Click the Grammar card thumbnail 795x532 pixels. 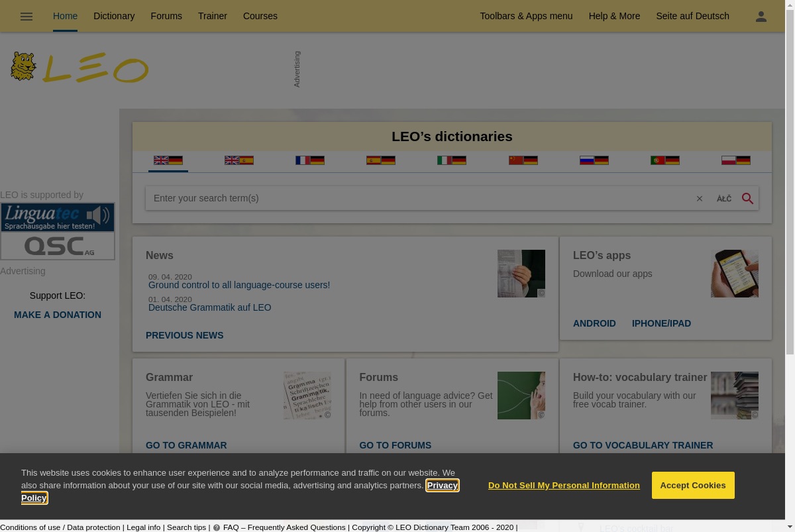click(307, 396)
